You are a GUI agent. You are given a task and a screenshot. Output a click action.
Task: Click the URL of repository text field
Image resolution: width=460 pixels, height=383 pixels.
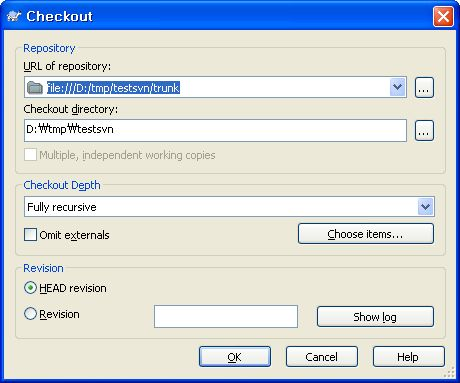click(215, 87)
